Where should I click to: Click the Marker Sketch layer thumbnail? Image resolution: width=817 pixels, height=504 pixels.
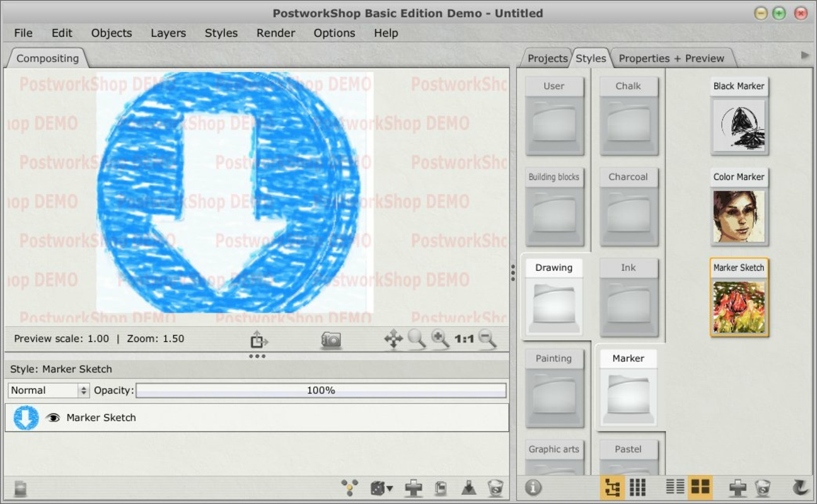(26, 418)
